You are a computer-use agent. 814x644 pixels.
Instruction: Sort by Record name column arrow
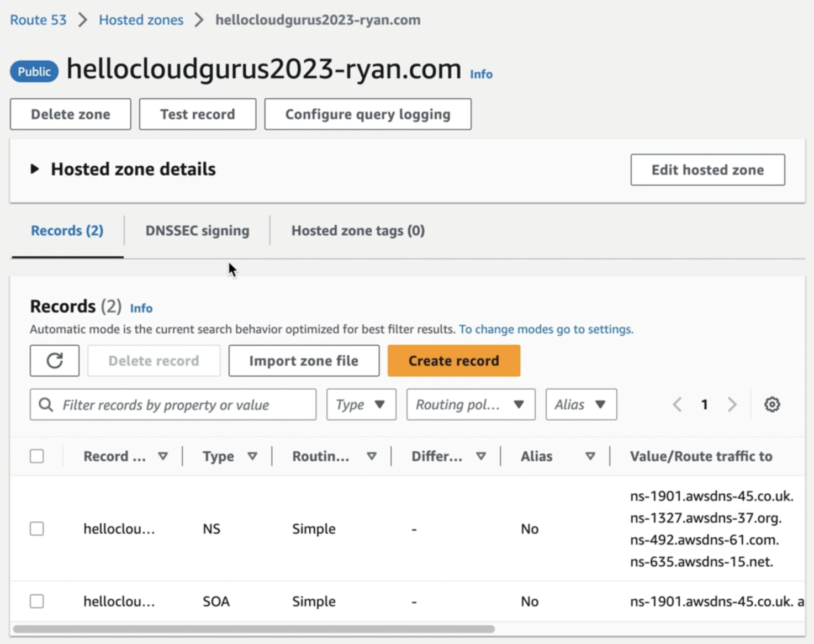coord(163,456)
